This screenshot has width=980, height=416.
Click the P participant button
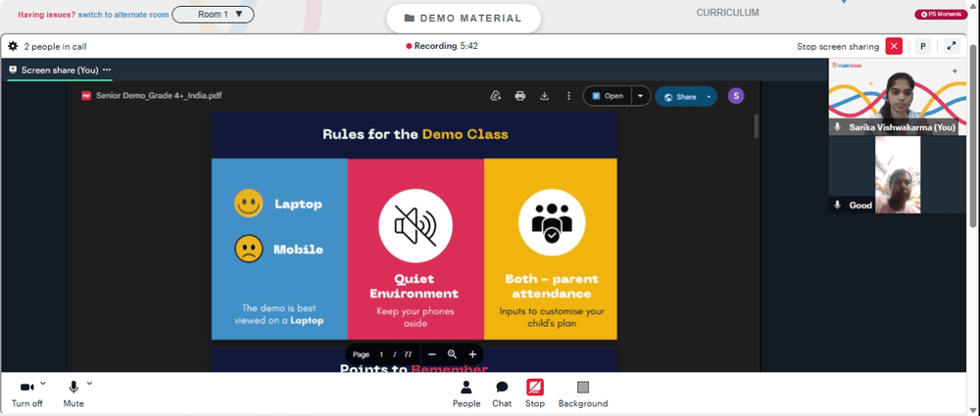click(x=922, y=46)
